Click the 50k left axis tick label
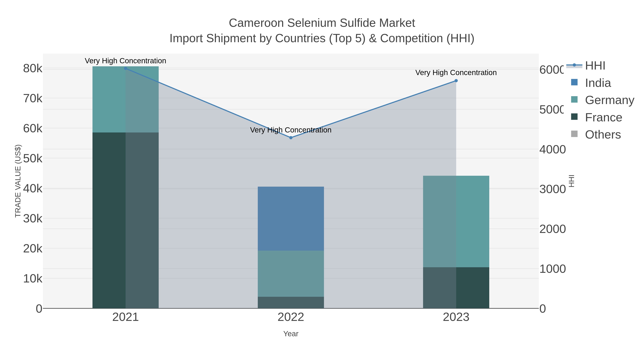Screen dimensions: 644x362 click(x=33, y=158)
